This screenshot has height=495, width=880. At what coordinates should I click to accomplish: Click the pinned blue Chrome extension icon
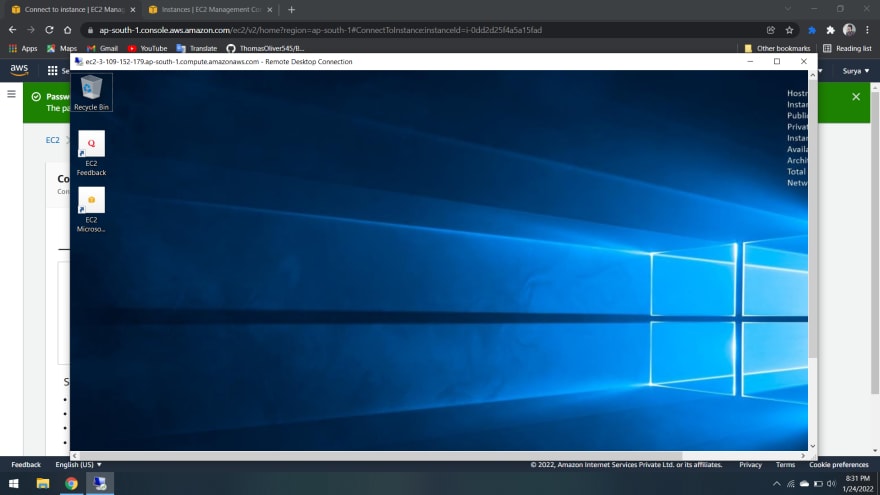coord(812,30)
